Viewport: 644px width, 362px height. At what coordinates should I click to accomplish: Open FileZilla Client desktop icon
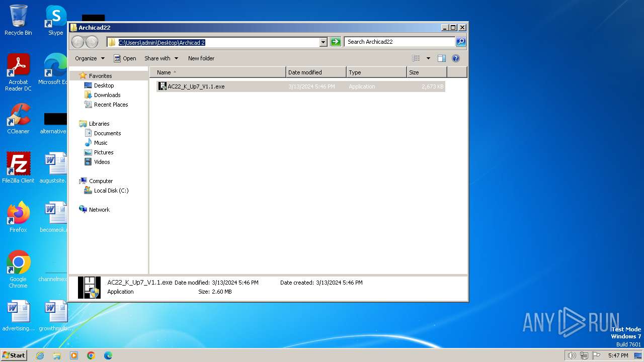tap(18, 168)
